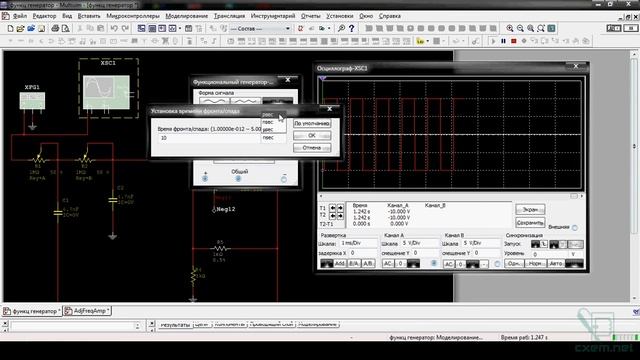
Task: Open the Файл menu
Action: point(20,16)
